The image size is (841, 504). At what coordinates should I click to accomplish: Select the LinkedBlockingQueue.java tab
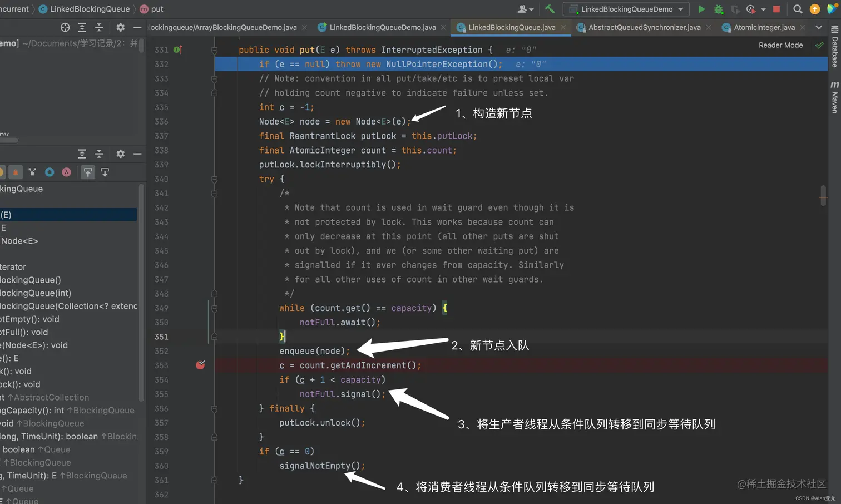coord(512,27)
